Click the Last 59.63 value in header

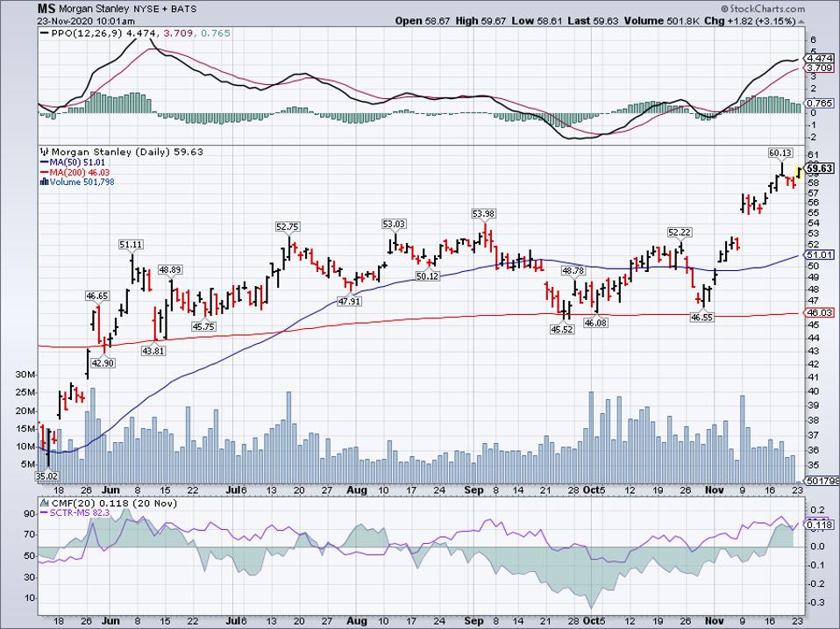(x=593, y=21)
